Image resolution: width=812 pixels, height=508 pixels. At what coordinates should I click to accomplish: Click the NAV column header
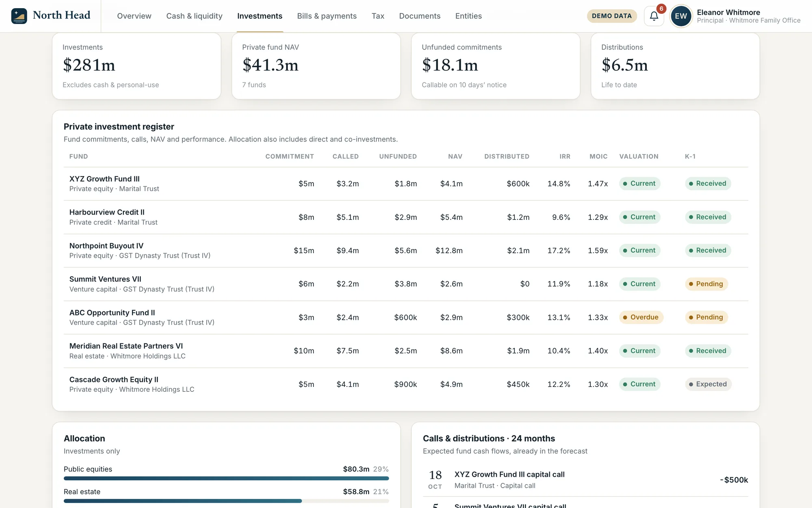pyautogui.click(x=455, y=156)
